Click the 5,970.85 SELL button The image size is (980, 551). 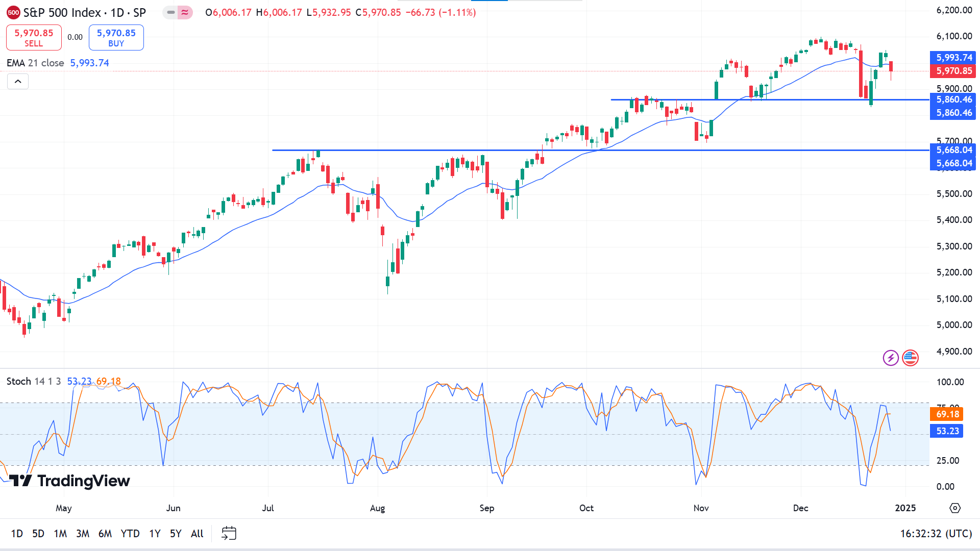point(34,38)
